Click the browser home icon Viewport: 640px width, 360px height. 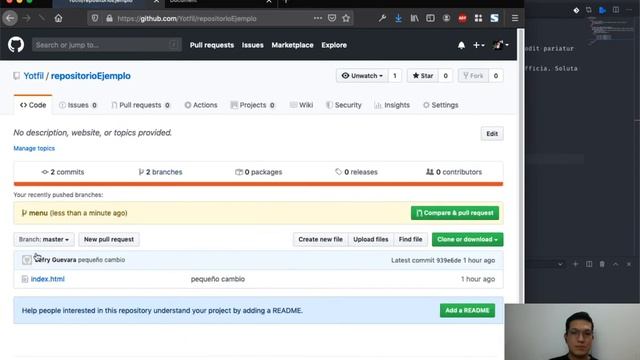pos(58,18)
